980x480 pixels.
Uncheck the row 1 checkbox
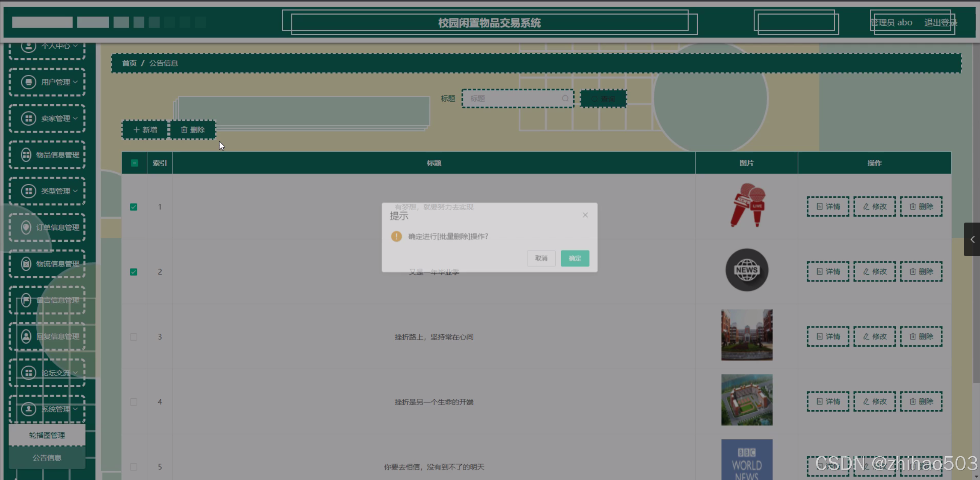[134, 207]
